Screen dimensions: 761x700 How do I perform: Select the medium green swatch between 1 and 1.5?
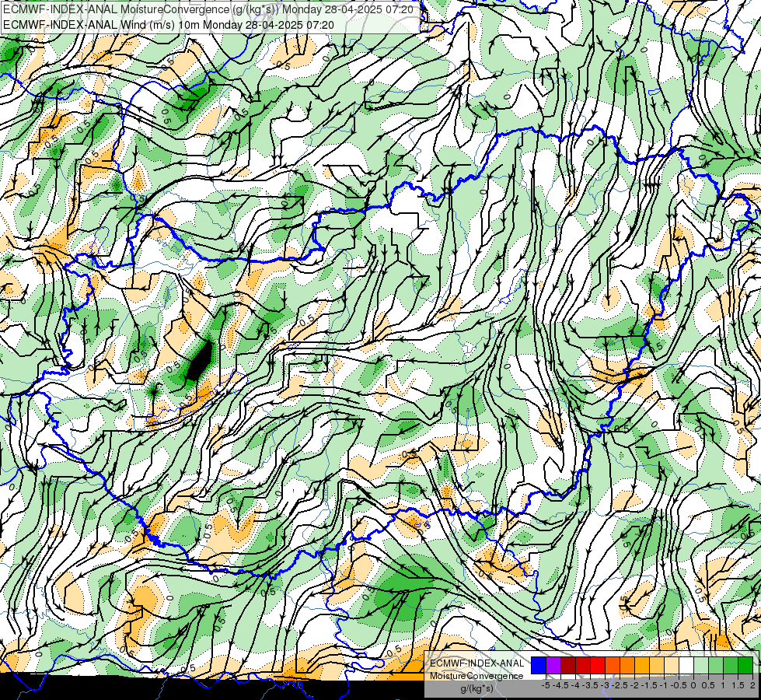pos(731,666)
